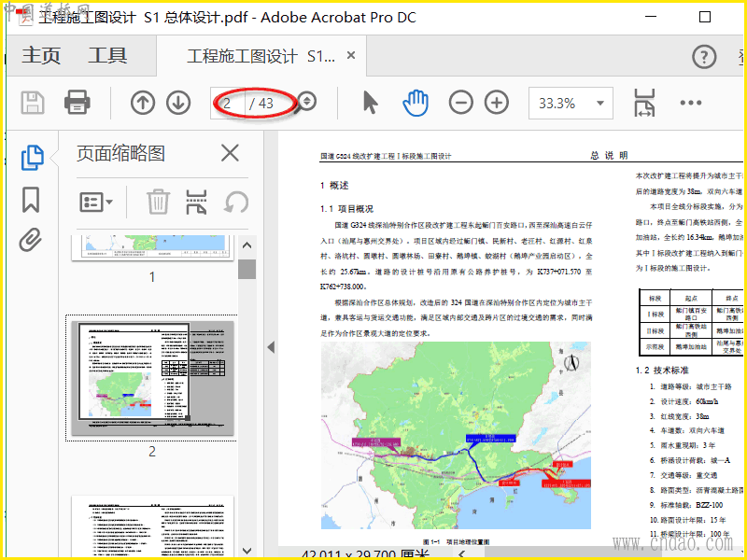Image resolution: width=747 pixels, height=560 pixels.
Task: Click the Save file icon
Action: (33, 103)
